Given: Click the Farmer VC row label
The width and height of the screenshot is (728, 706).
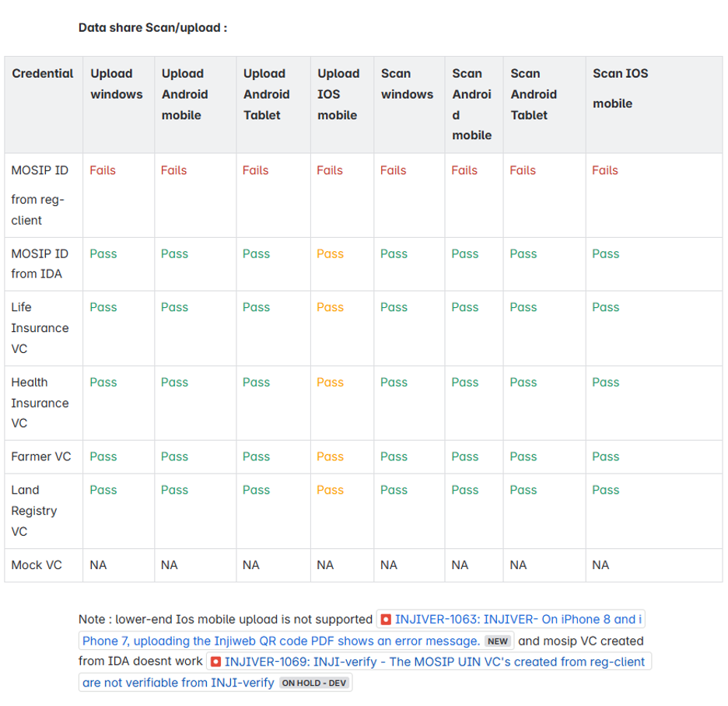Looking at the screenshot, I should click(40, 456).
